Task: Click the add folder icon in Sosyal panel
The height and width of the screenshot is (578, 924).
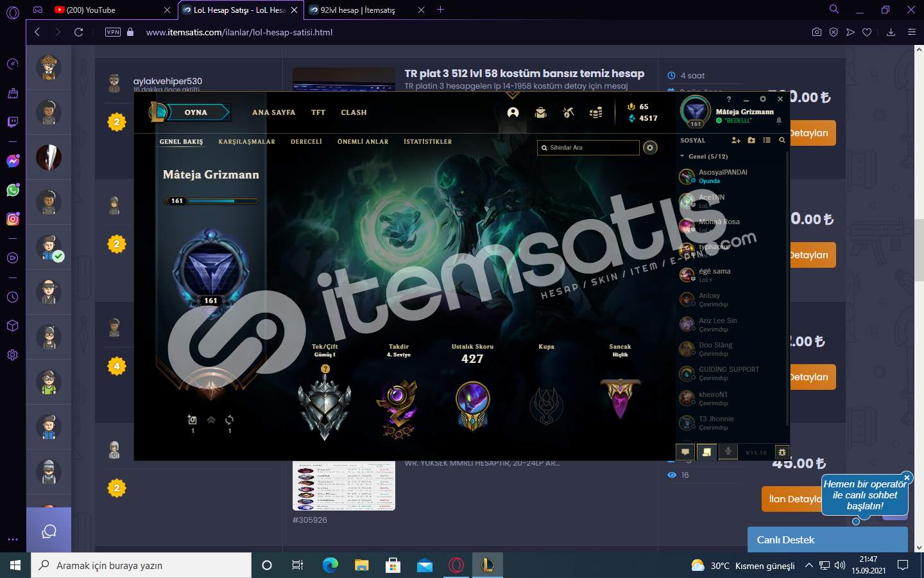Action: (751, 140)
